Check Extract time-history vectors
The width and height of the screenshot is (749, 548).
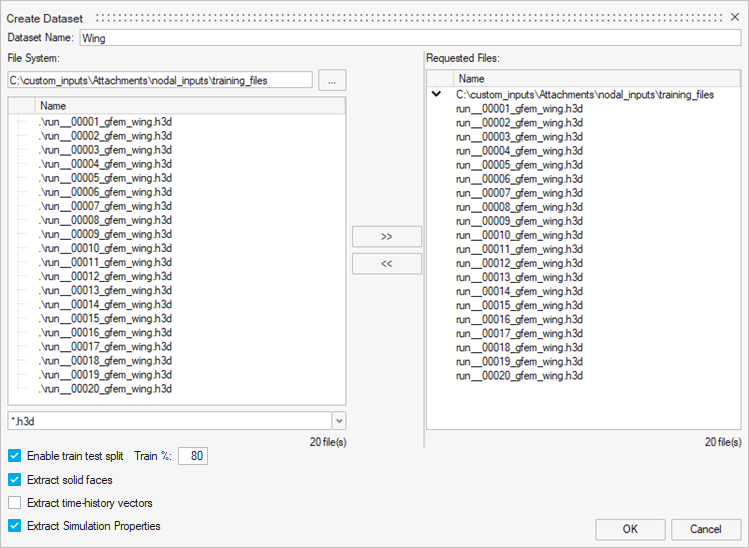[x=14, y=503]
